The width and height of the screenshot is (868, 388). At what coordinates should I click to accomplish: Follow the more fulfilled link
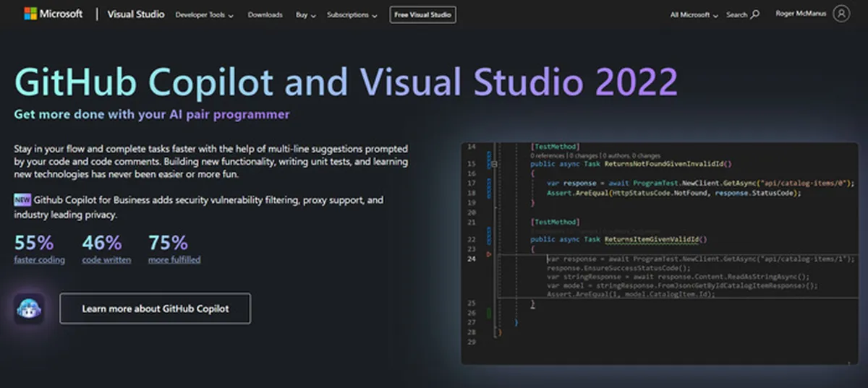pos(174,260)
